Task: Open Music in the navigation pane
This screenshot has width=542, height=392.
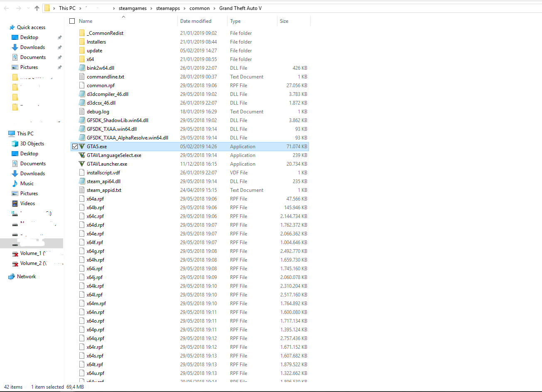Action: pos(27,184)
